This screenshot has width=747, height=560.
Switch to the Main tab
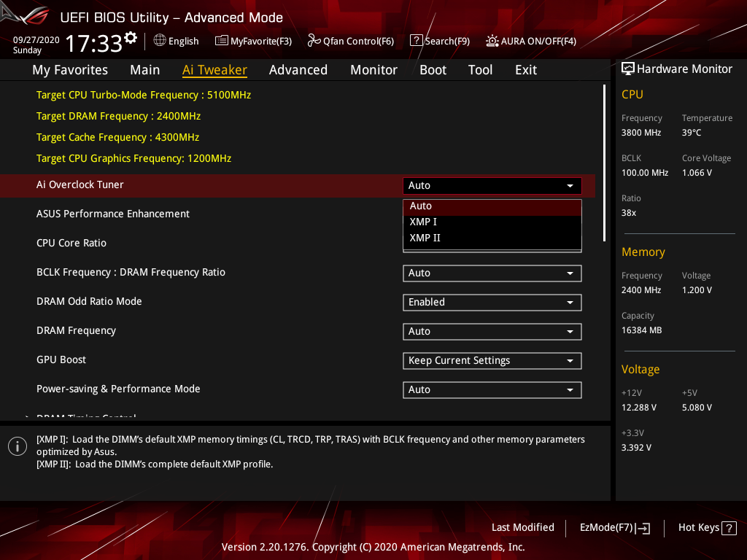point(145,70)
